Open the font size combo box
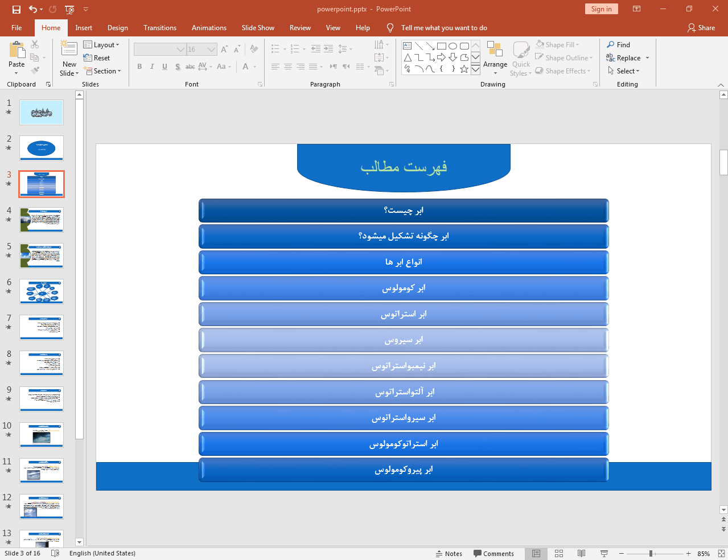Screen dimensions: 728x560 201,50
